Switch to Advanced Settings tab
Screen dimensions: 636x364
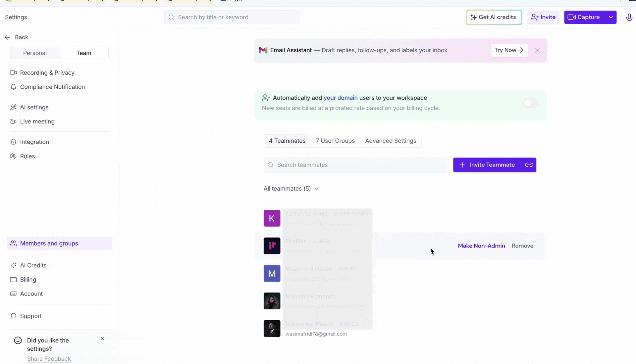click(x=391, y=141)
